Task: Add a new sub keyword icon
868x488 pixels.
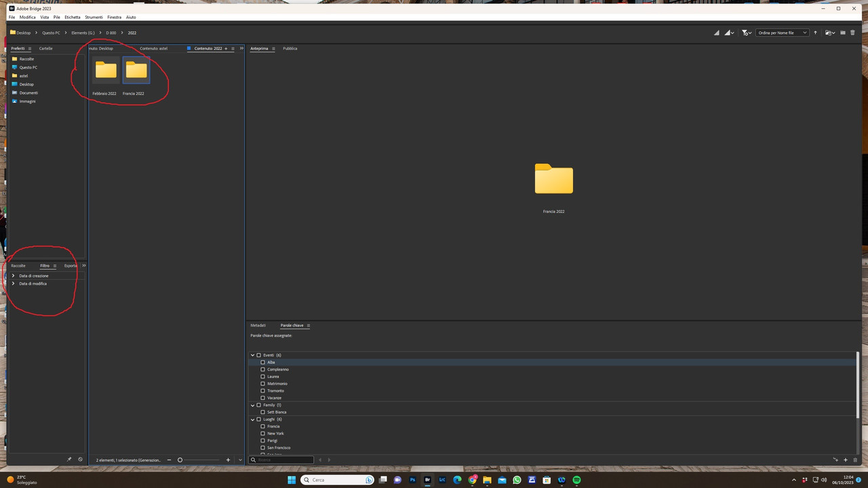Action: (x=835, y=460)
